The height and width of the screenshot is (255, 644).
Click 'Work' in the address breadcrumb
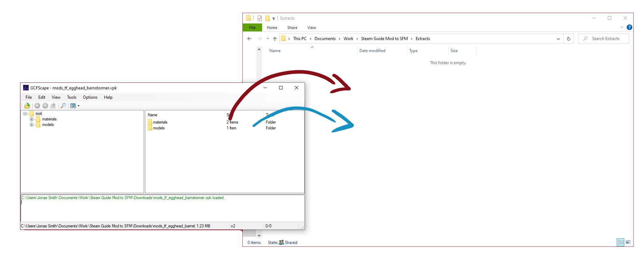(348, 39)
